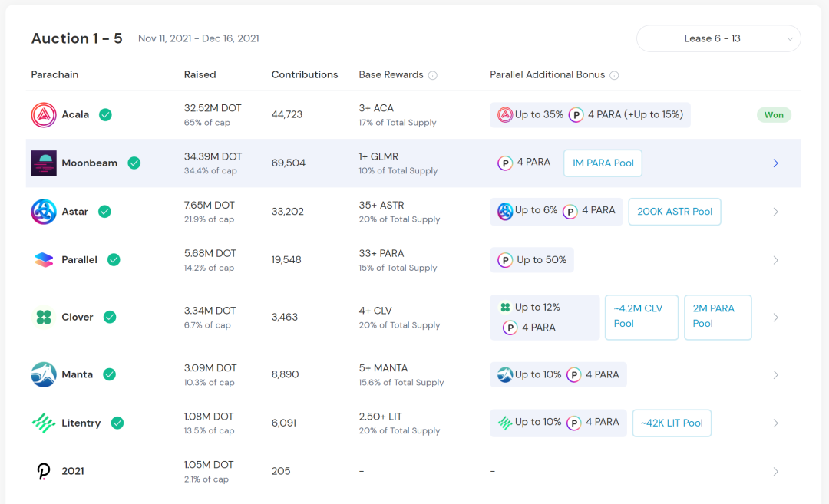
Task: Click Manta icon in Up to 10% bonus
Action: [x=505, y=374]
